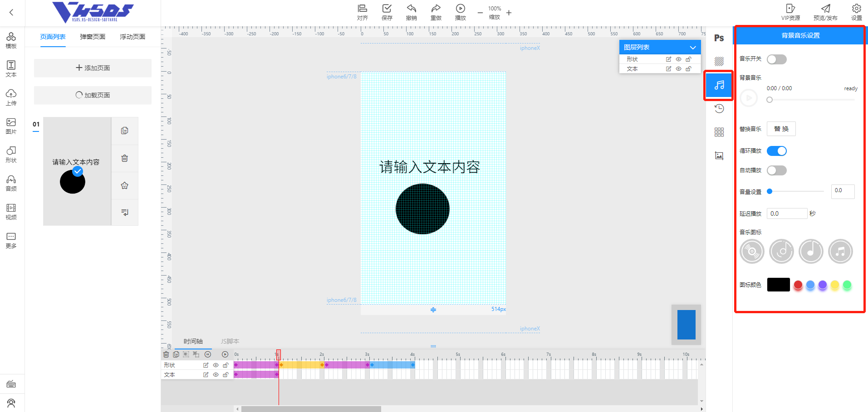Open 设置 settings gear

click(857, 12)
